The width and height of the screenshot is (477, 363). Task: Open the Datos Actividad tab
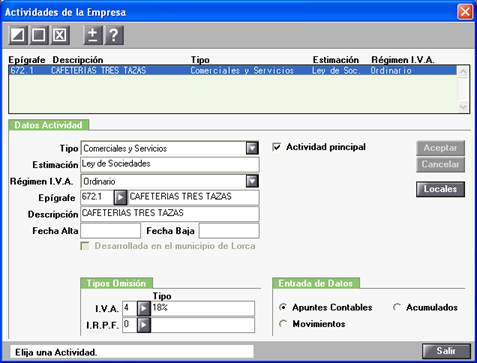[x=48, y=125]
